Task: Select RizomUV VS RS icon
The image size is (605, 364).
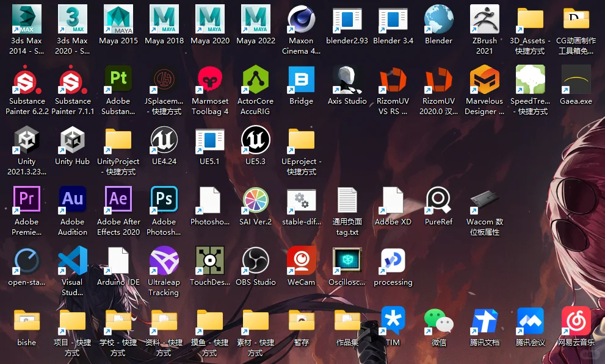Action: point(393,79)
